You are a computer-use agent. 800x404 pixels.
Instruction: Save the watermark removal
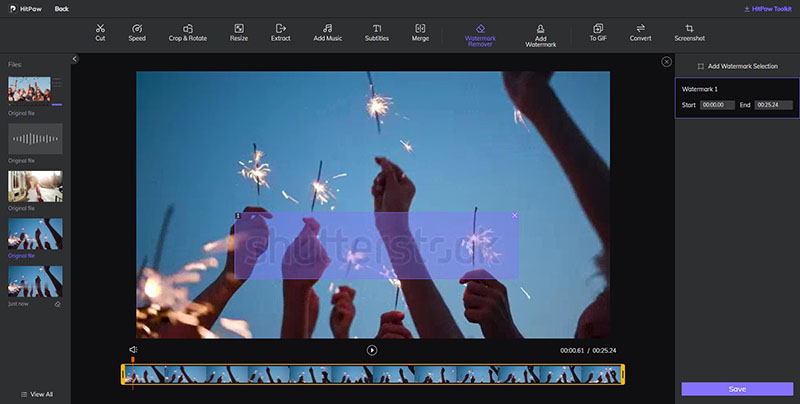tap(737, 389)
